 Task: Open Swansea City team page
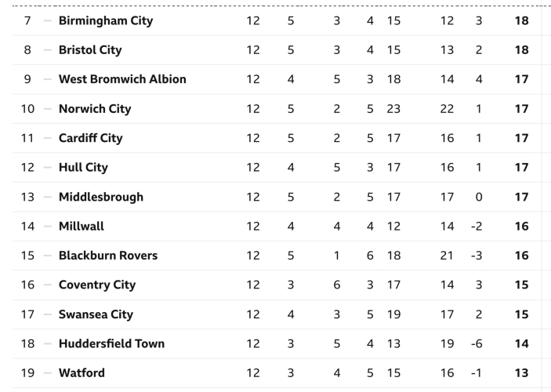tap(96, 314)
